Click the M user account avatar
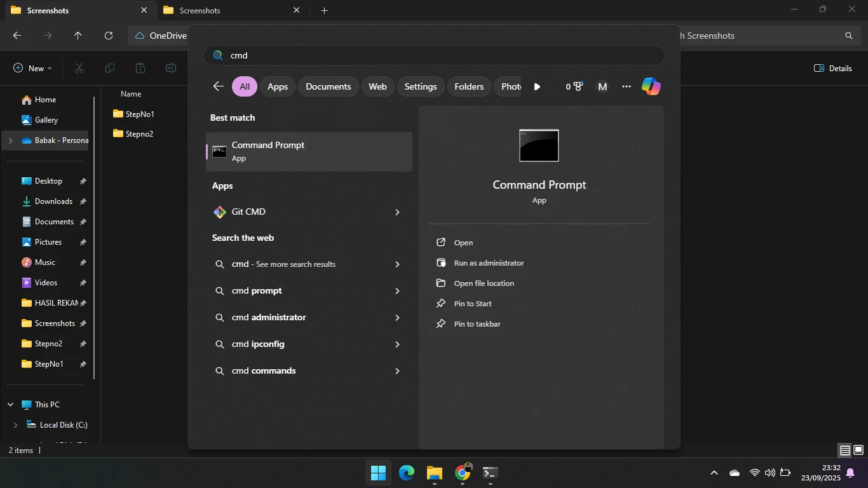Screen dimensions: 868x488 point(602,86)
